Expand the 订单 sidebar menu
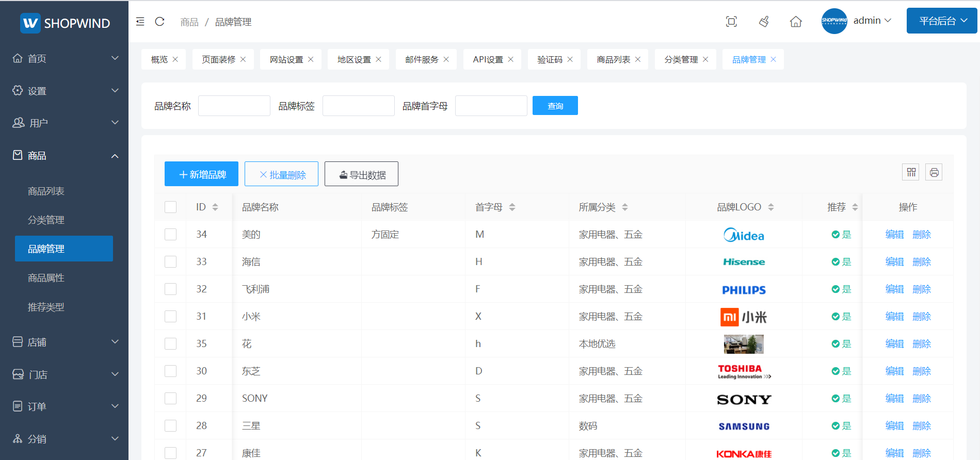The height and width of the screenshot is (460, 980). pos(64,406)
